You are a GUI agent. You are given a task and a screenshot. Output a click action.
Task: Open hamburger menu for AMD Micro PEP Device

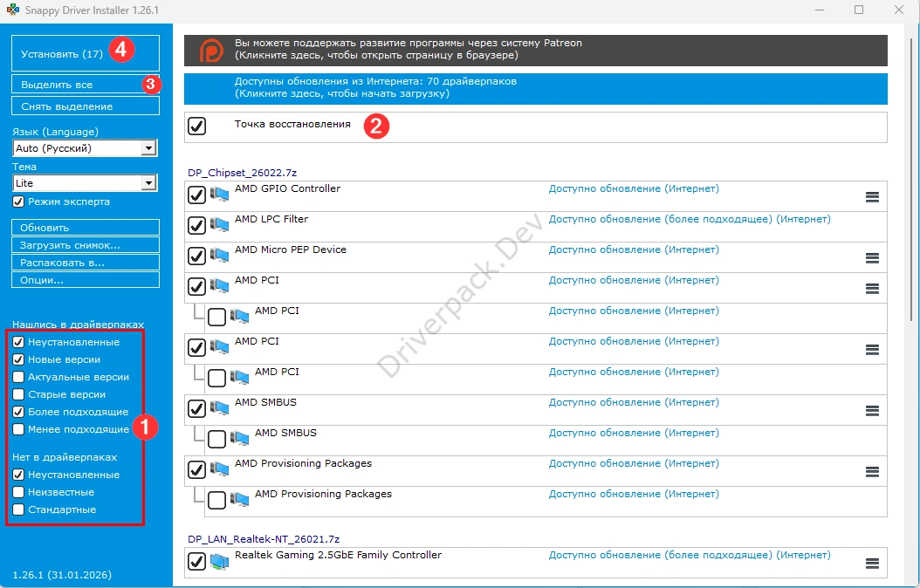[872, 258]
